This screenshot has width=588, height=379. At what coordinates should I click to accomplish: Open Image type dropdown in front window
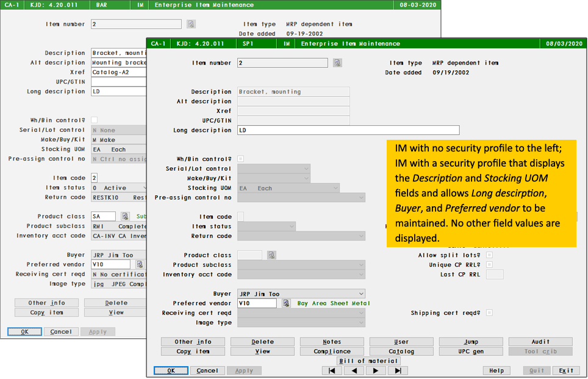301,322
